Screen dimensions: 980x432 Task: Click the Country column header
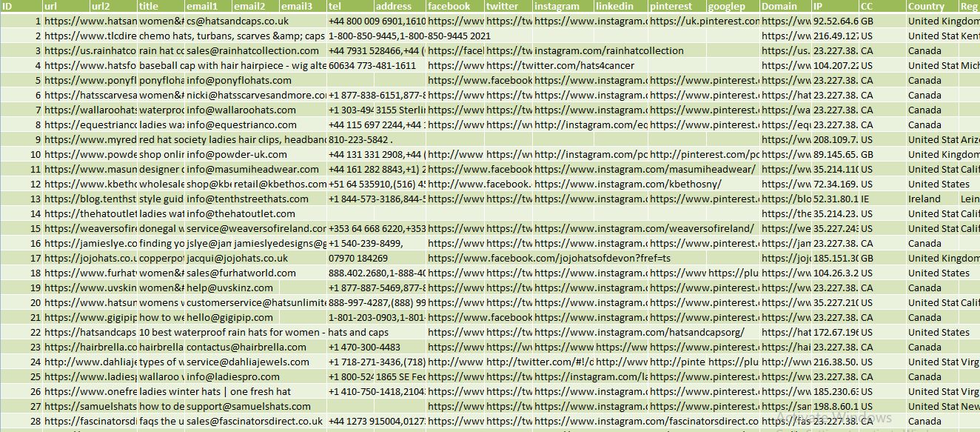[x=933, y=6]
